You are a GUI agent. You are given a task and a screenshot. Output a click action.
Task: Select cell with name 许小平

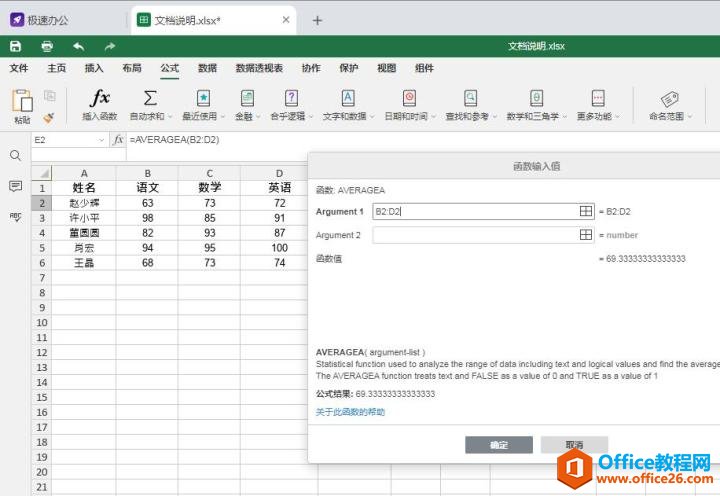coord(84,218)
